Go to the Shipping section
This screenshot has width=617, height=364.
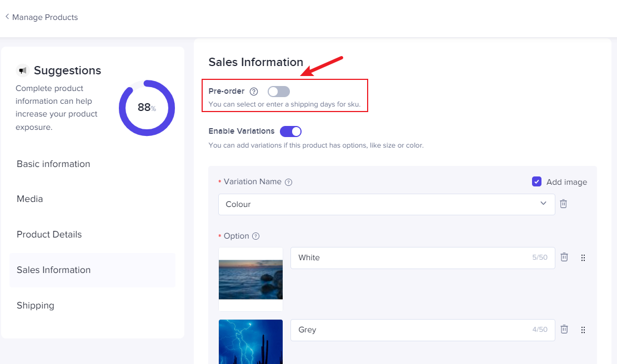[x=35, y=305]
